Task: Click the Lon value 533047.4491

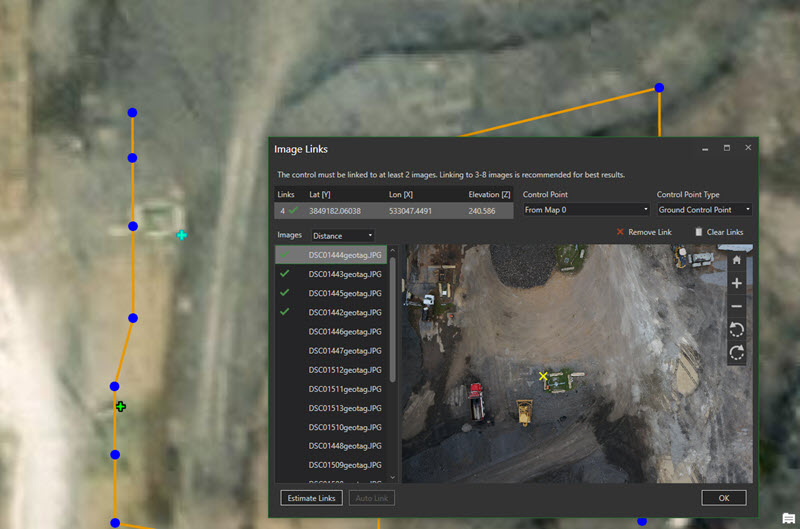Action: pos(410,211)
